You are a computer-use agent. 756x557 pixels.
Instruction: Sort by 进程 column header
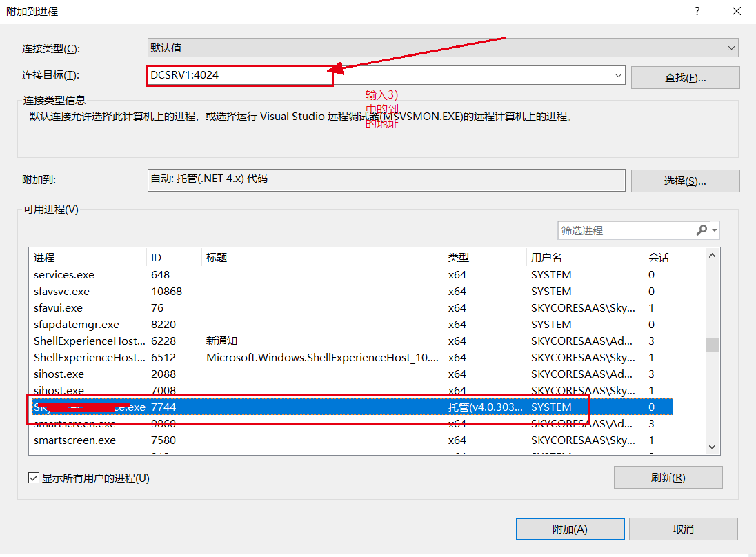pos(88,257)
